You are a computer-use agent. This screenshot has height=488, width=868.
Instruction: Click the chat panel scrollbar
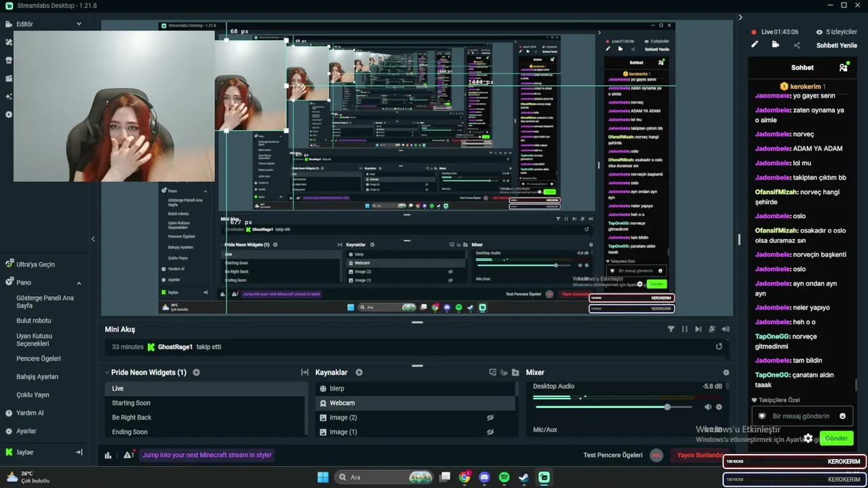(x=856, y=385)
